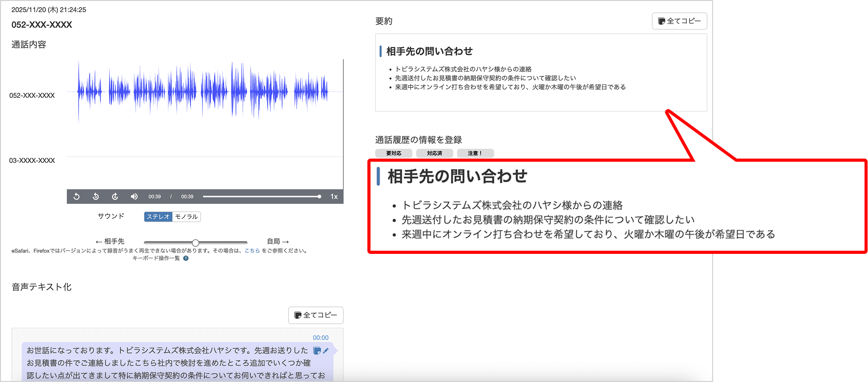
Task: Jump to the 00:00 transcript timestamp
Action: (x=320, y=338)
